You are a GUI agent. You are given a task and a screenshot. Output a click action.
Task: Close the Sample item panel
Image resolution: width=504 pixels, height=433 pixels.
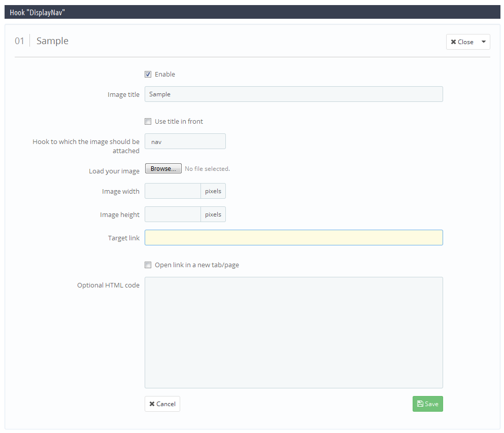462,42
